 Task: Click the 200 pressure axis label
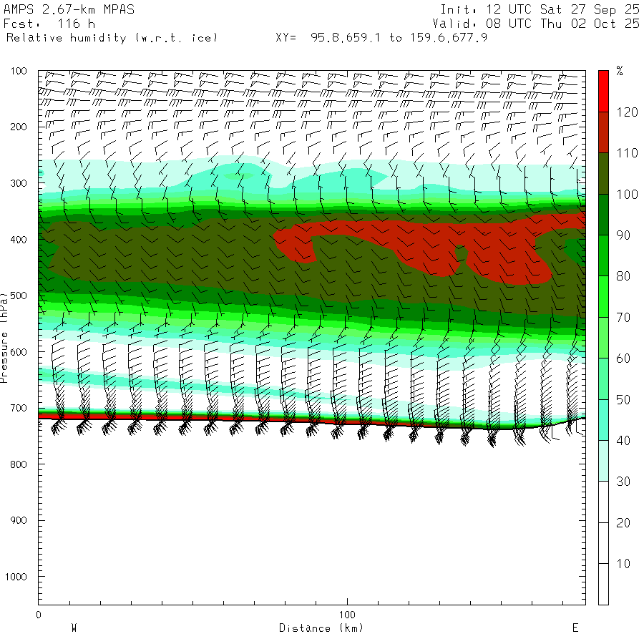(19, 127)
